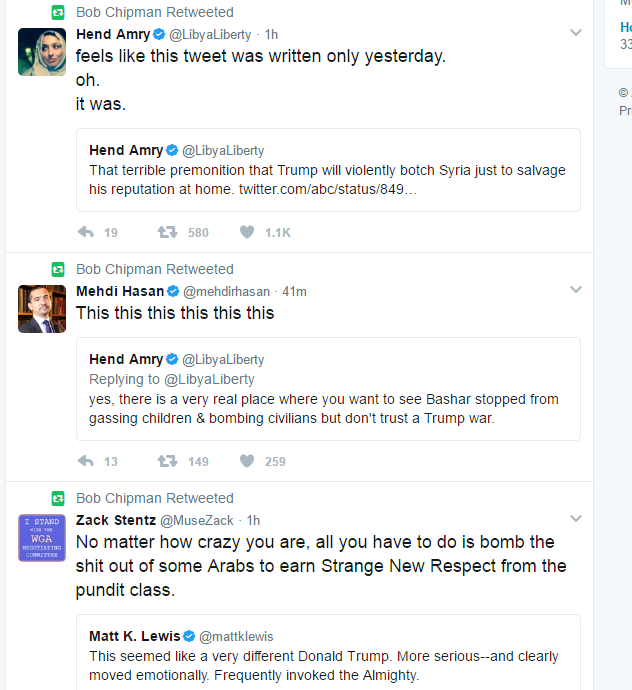Go to the @mehdirhasan profile link
The height and width of the screenshot is (690, 632).
(x=226, y=291)
